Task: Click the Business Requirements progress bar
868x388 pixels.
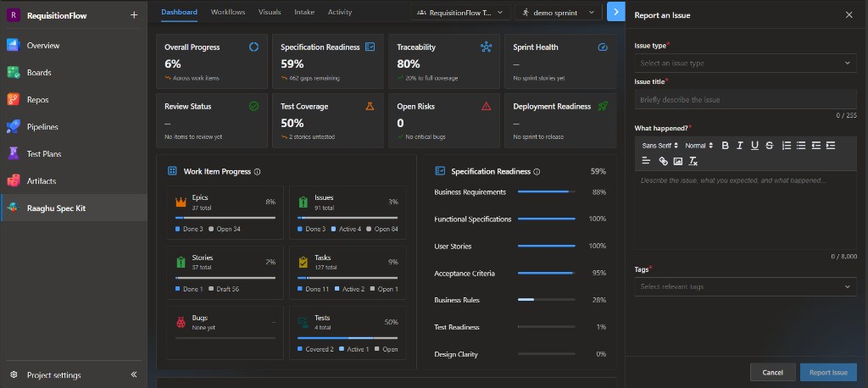Action: [x=547, y=192]
